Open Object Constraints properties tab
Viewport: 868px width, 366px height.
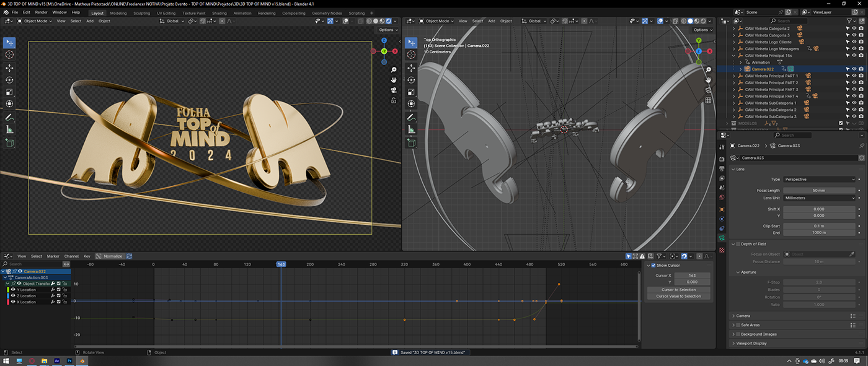point(722,228)
